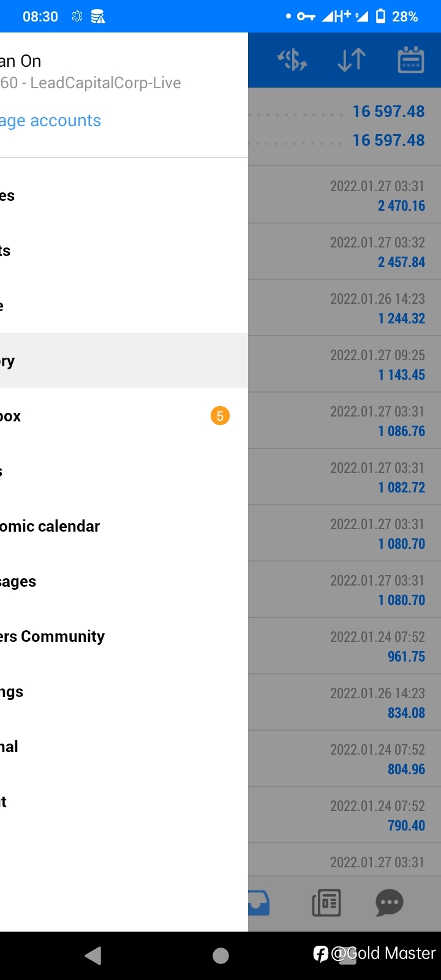This screenshot has width=441, height=980.
Task: Tap the Android back triangle
Action: 93,956
